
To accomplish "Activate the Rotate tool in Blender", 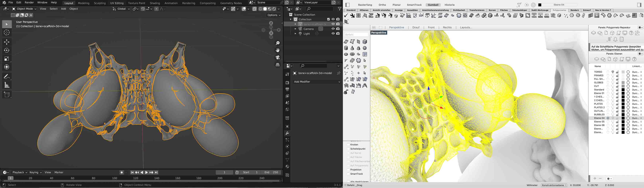I will [x=7, y=50].
